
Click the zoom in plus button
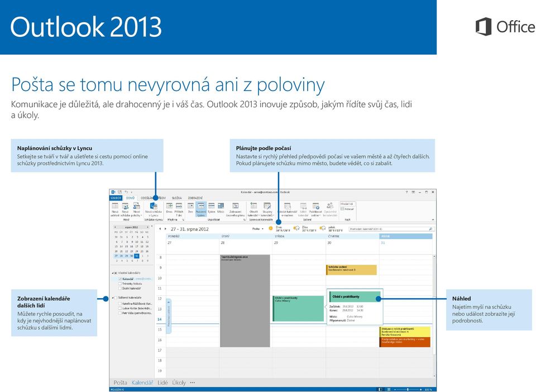pyautogui.click(x=422, y=389)
